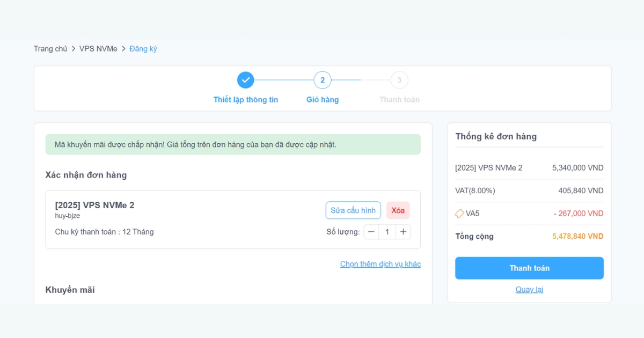The height and width of the screenshot is (338, 644).
Task: Click the Quay lại link
Action: (529, 289)
